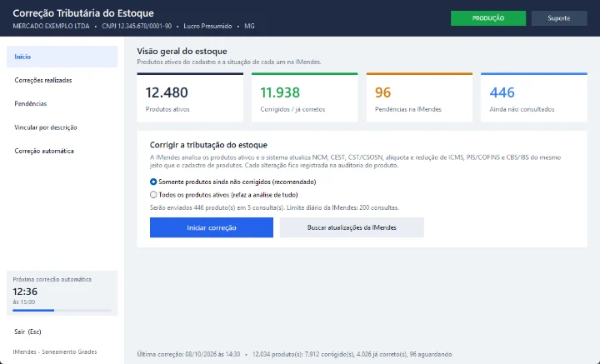Open the 11.938 Corrigidos / já corretos card

tap(305, 97)
